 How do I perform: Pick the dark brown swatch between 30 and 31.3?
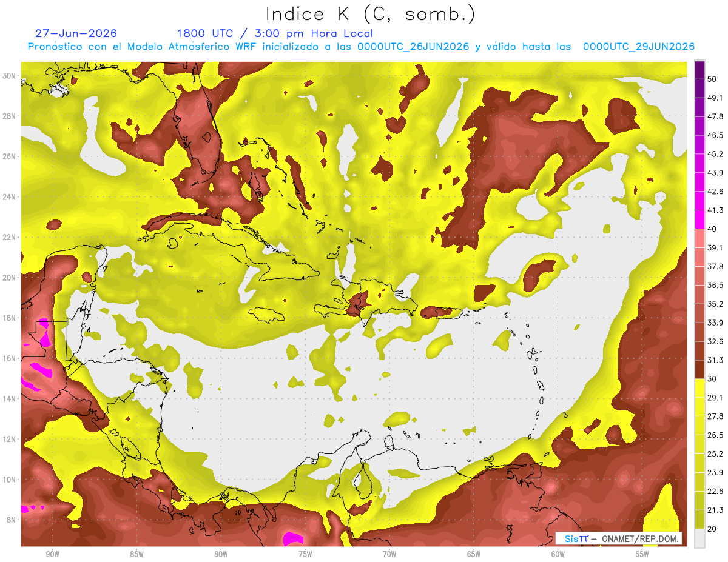[699, 369]
